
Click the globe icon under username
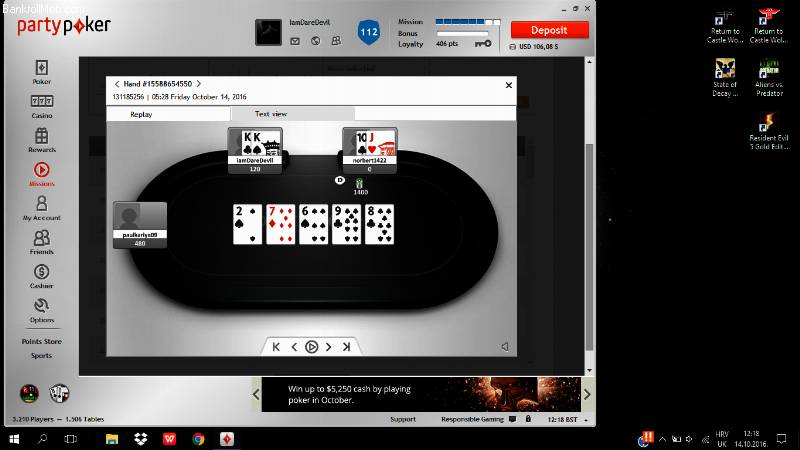316,41
